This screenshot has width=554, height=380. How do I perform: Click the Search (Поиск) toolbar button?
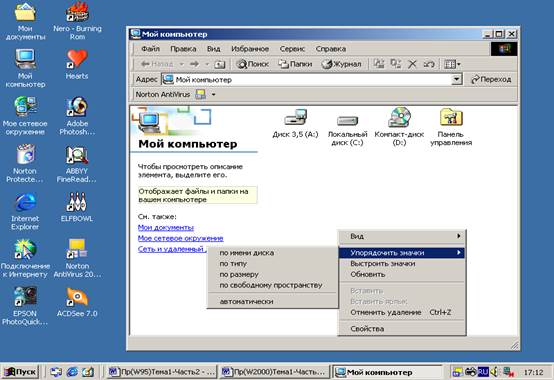pyautogui.click(x=253, y=64)
